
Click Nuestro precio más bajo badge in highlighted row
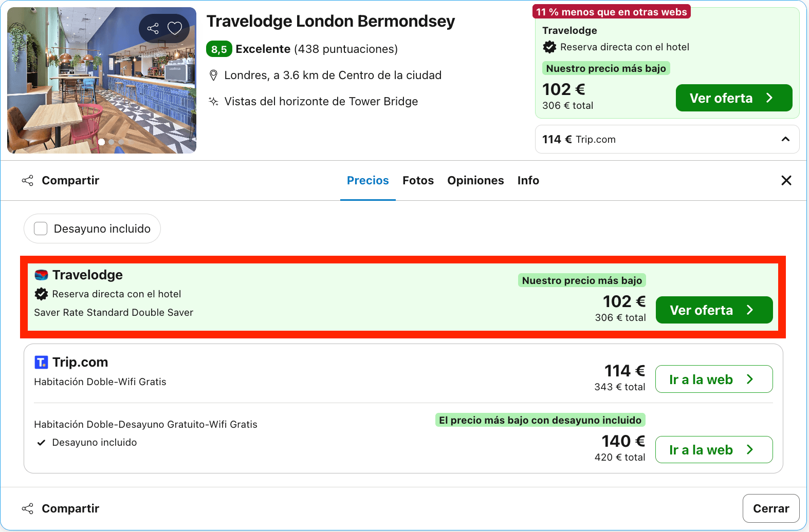582,280
